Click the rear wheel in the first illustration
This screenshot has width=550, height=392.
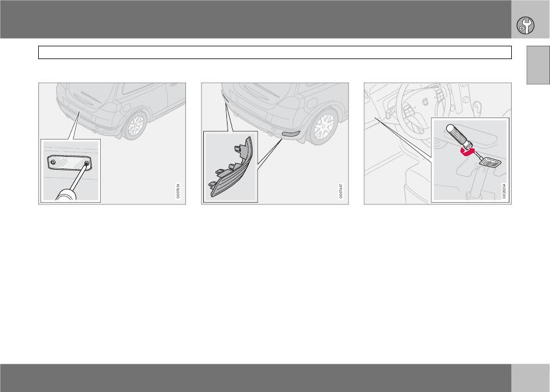click(x=135, y=125)
